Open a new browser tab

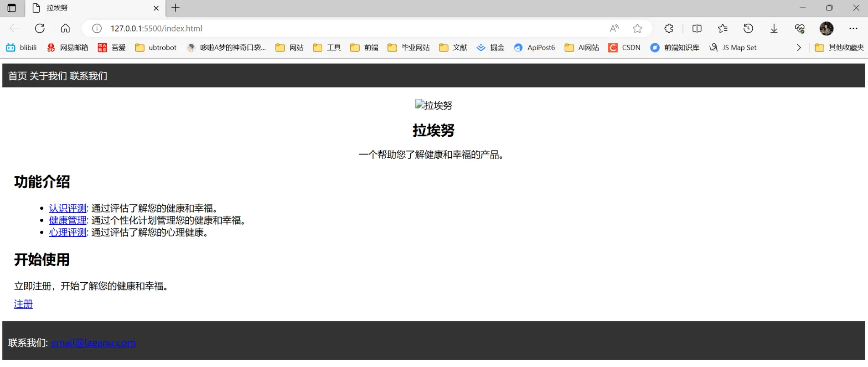click(176, 8)
